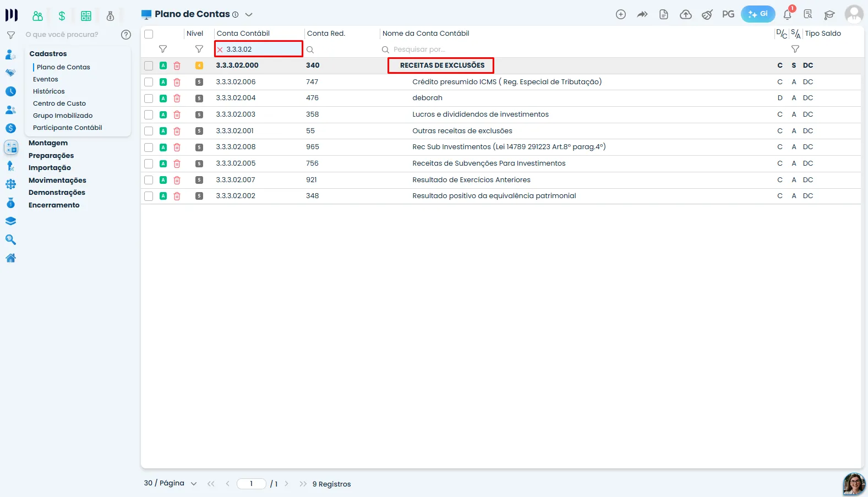Screen dimensions: 868x497
Task: Click the plus circle add icon
Action: pos(621,14)
